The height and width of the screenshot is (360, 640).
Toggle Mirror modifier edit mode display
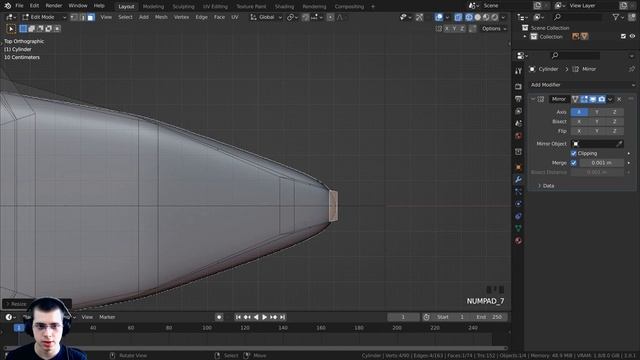(x=584, y=99)
